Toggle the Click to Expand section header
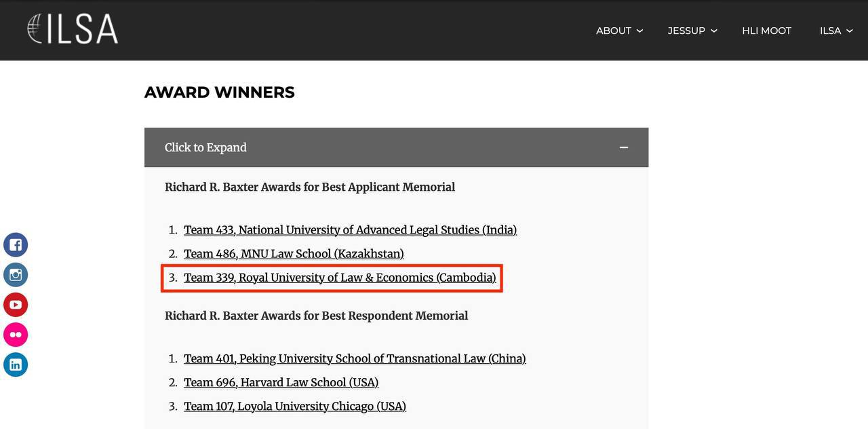 pyautogui.click(x=205, y=147)
